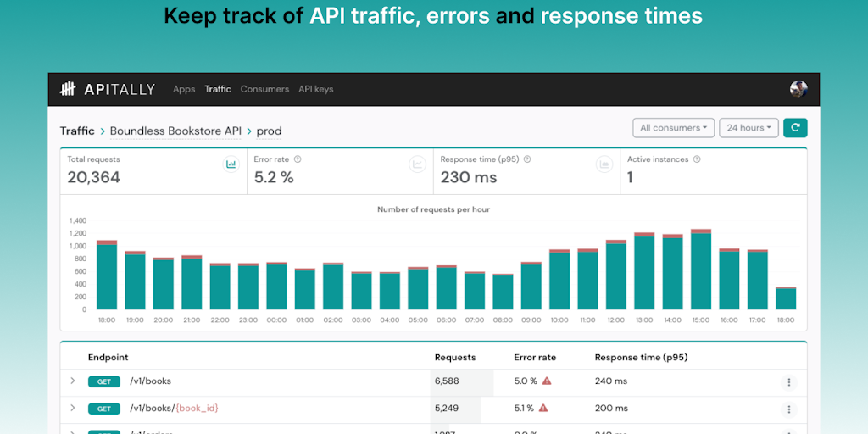Viewport: 868px width, 434px height.
Task: Expand the /v1/books/{book_id} endpoint row
Action: coord(73,409)
